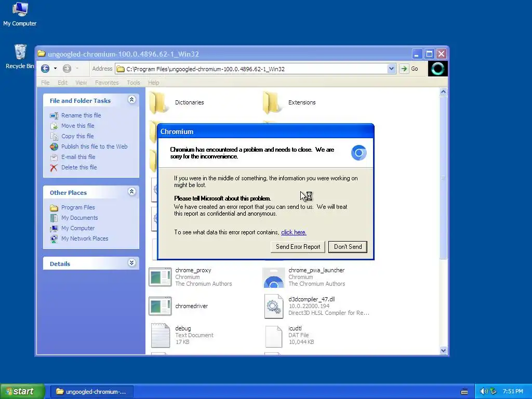Click the Send Error Report button
The width and height of the screenshot is (532, 399).
(298, 247)
